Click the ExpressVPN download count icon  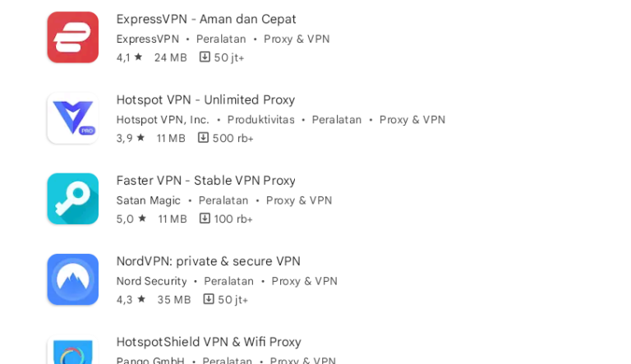pos(205,58)
